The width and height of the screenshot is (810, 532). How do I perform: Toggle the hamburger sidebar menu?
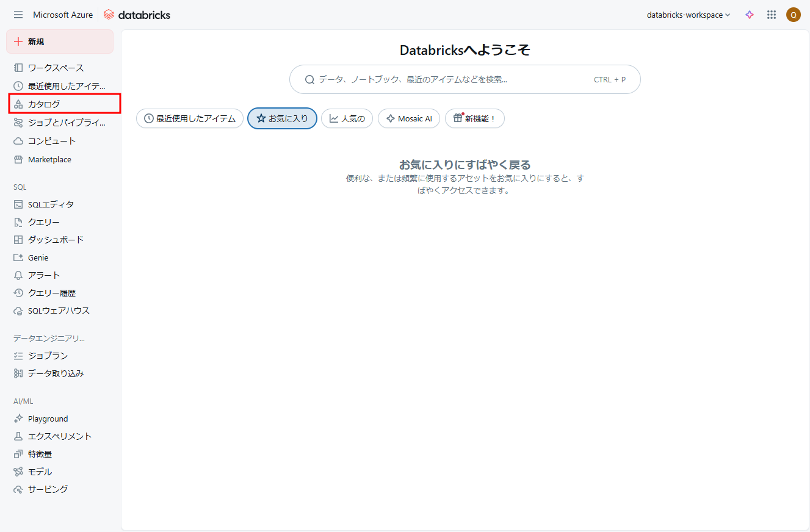coord(18,15)
